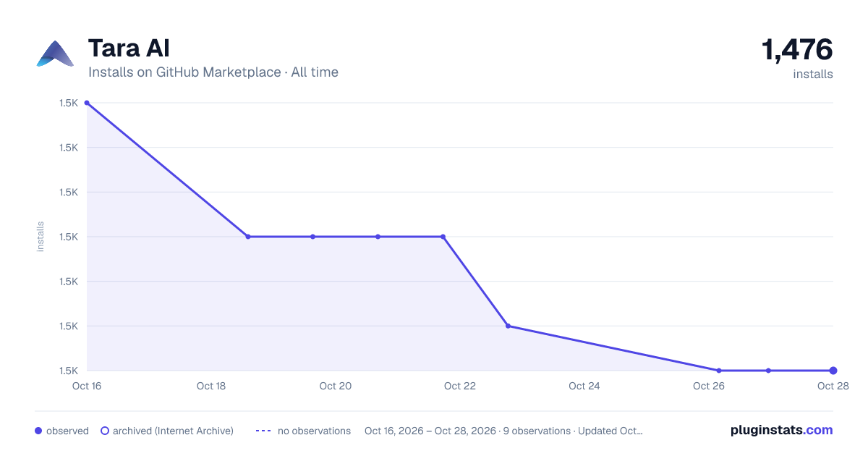Click the "Oct 18" x-axis label

pyautogui.click(x=211, y=386)
